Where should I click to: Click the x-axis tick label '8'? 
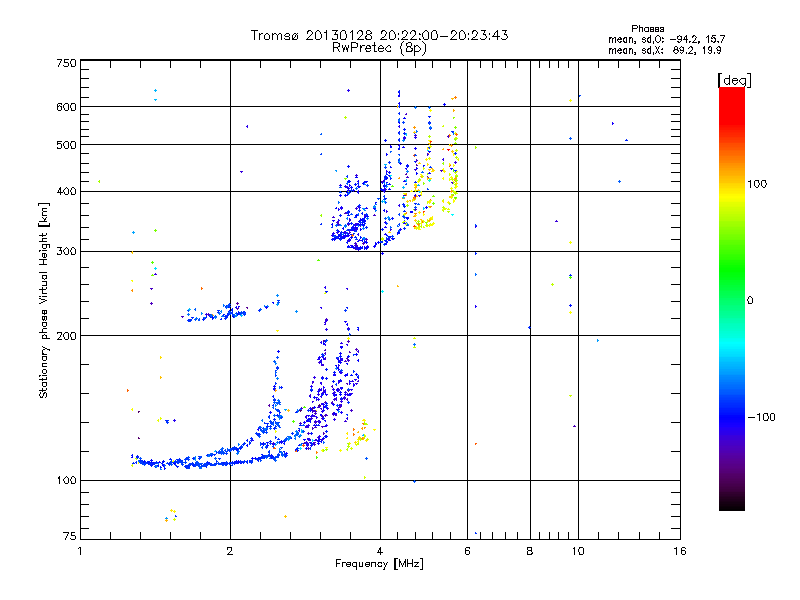pyautogui.click(x=530, y=551)
